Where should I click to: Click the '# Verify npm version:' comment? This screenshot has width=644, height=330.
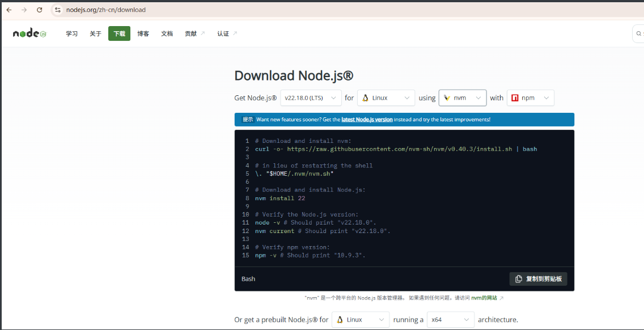pos(293,247)
